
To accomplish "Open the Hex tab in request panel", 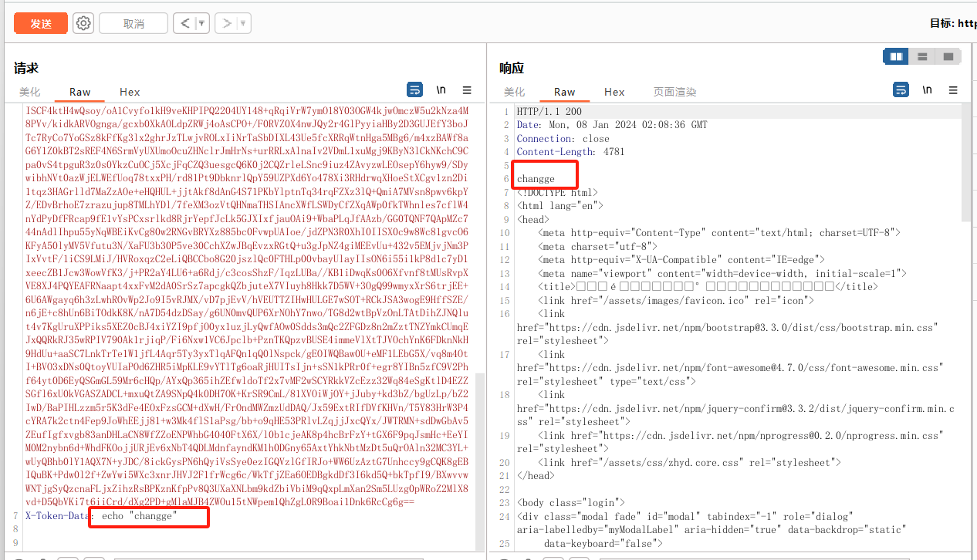I will coord(130,92).
